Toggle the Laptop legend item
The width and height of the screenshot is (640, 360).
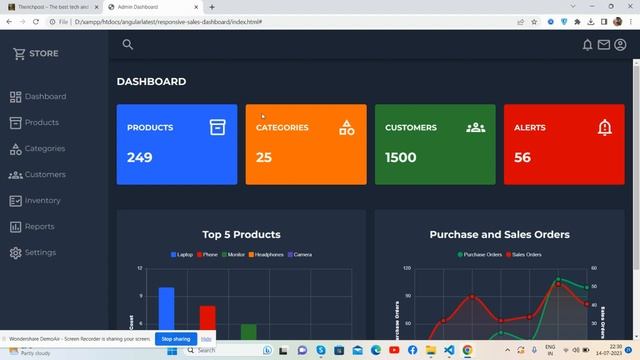pos(182,255)
